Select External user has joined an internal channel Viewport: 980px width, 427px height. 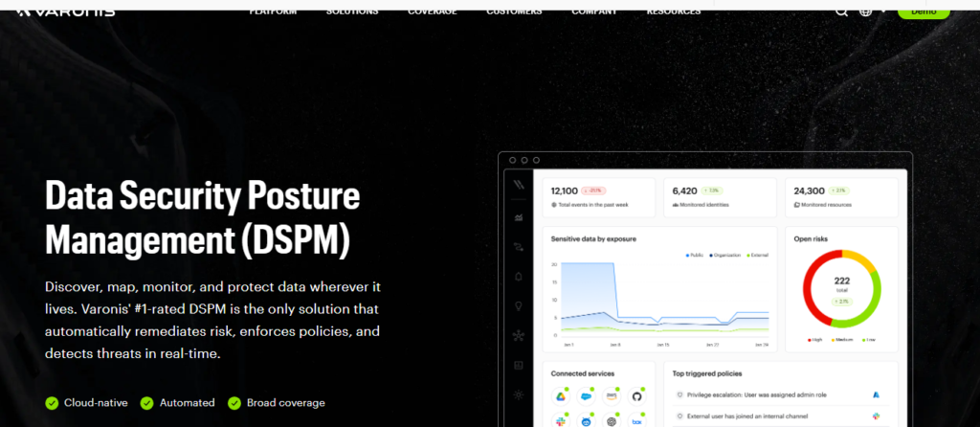(747, 416)
